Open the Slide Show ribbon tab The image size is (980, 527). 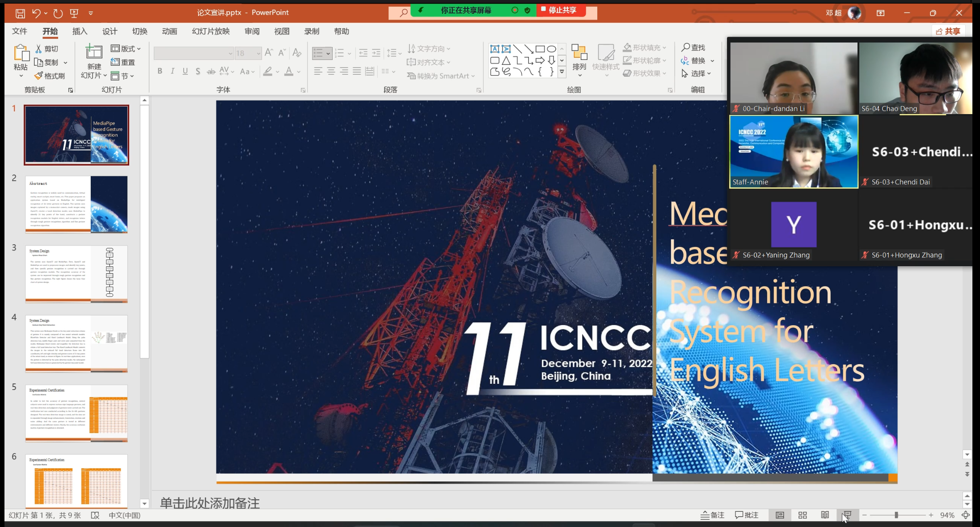click(211, 31)
